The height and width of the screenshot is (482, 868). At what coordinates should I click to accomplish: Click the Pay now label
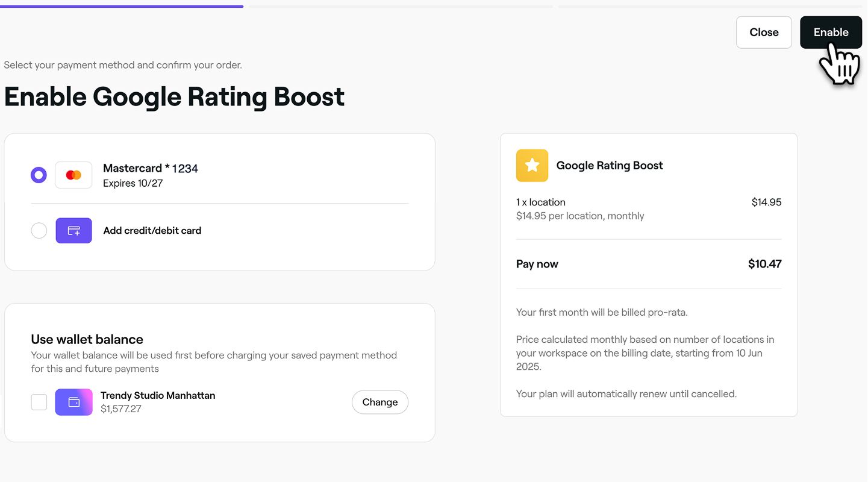click(537, 264)
